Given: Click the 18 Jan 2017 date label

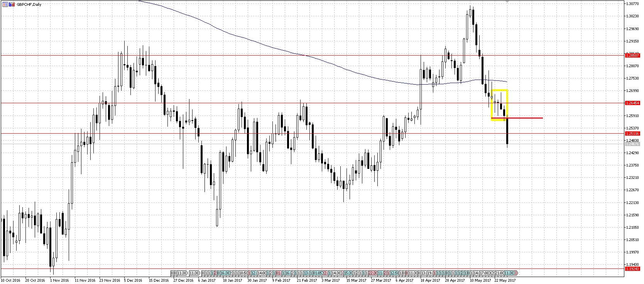Looking at the screenshot, I should tap(233, 281).
